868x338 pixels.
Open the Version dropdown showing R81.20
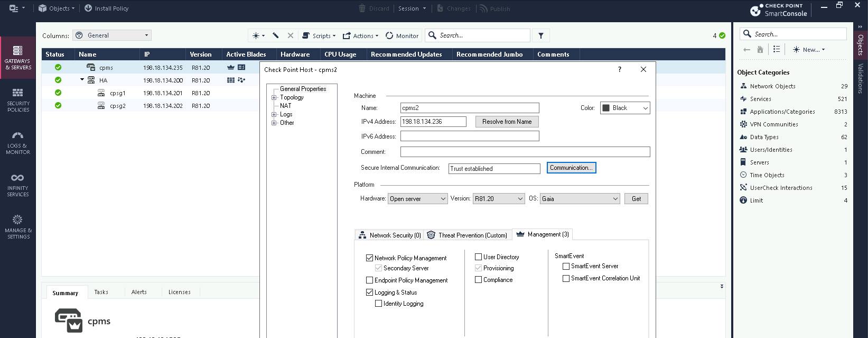click(x=498, y=199)
